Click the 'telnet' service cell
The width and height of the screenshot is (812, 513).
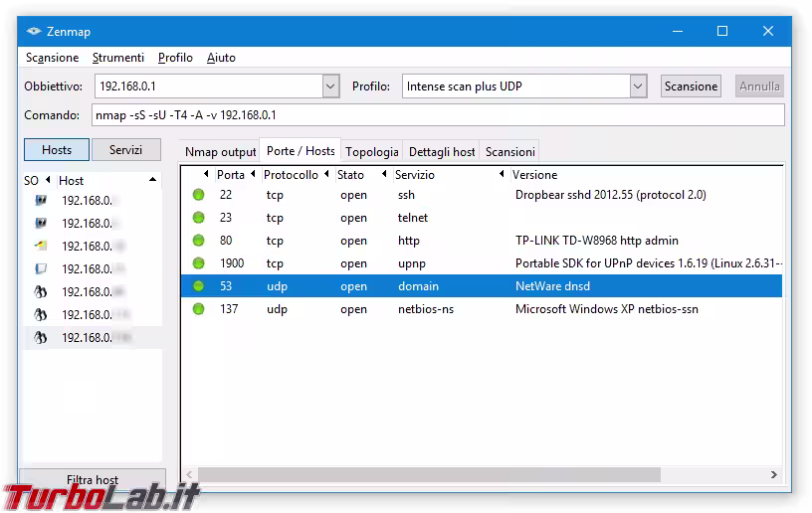coord(413,218)
